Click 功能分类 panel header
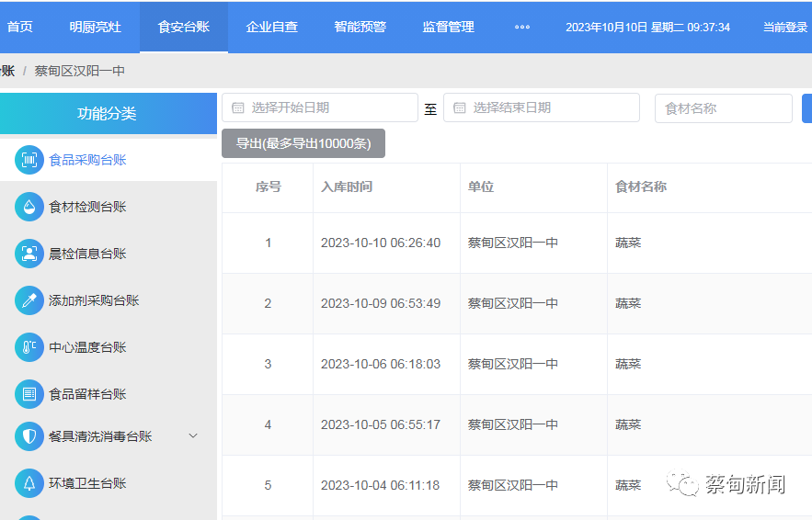The image size is (812, 520). [x=109, y=113]
